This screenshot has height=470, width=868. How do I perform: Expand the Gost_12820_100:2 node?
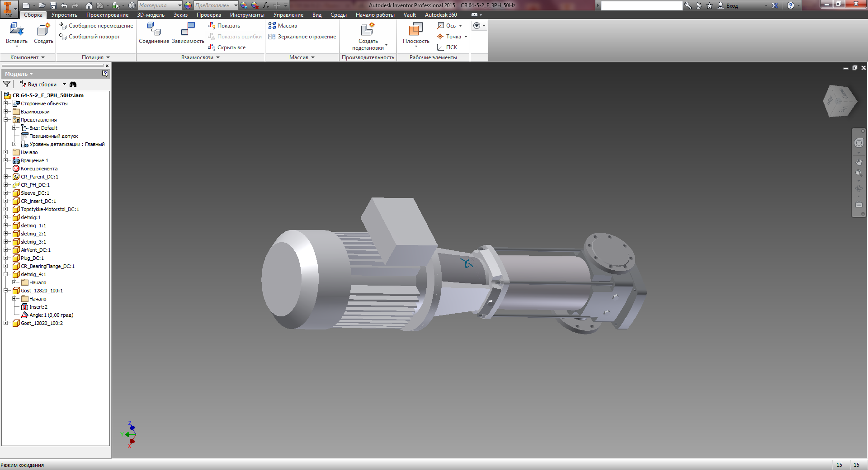coord(6,323)
